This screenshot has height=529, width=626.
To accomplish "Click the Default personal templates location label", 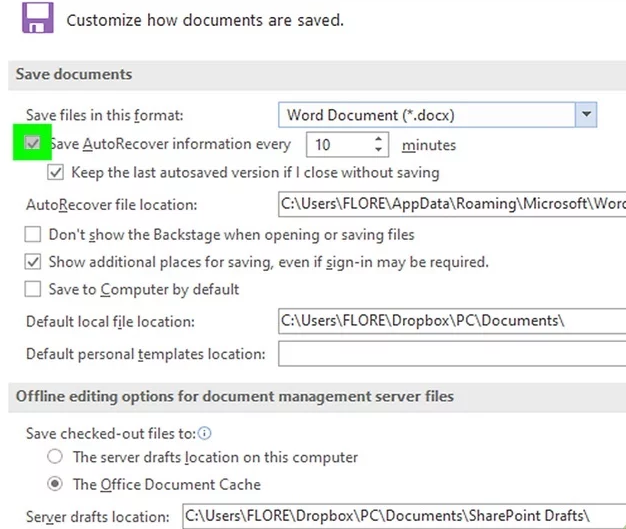I will (x=146, y=354).
